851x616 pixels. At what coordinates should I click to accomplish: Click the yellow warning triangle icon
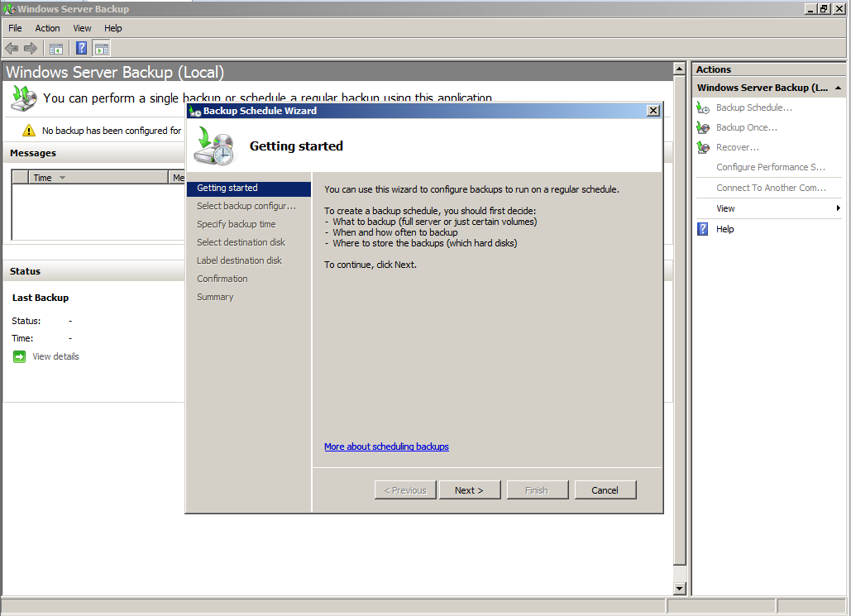29,131
